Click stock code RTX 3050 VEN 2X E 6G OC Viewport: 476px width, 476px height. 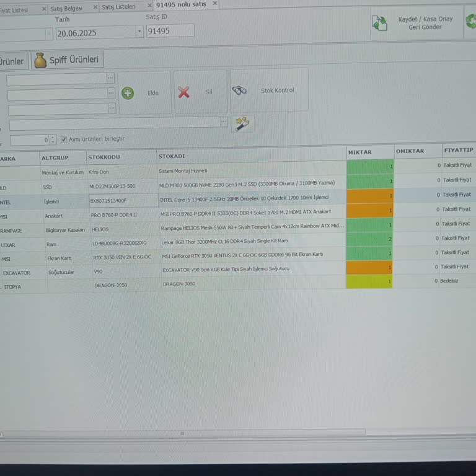122,257
